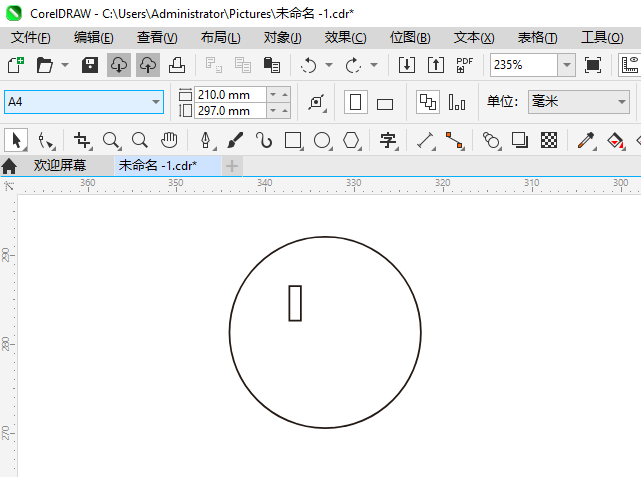641x477 pixels.
Task: Open the 效果(C) menu
Action: (345, 38)
